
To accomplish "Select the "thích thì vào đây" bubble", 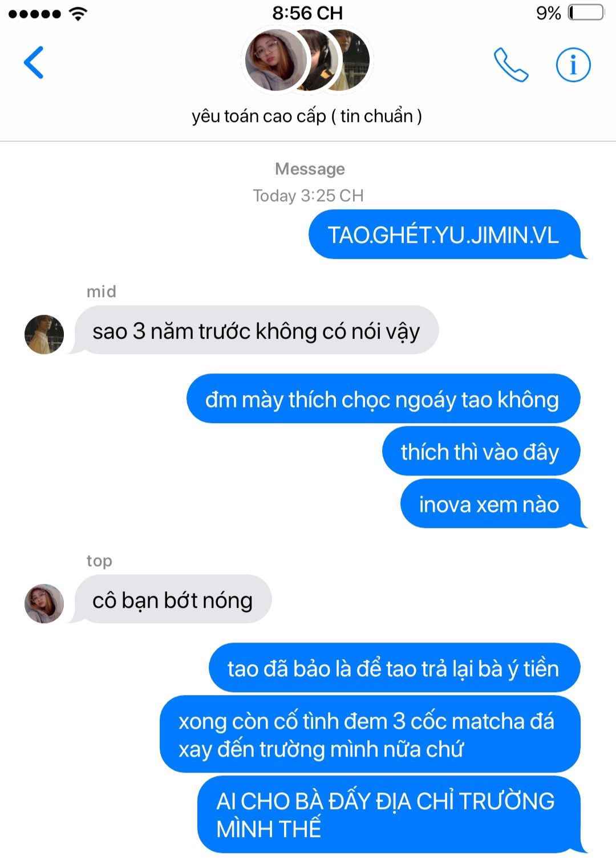I will pyautogui.click(x=481, y=451).
